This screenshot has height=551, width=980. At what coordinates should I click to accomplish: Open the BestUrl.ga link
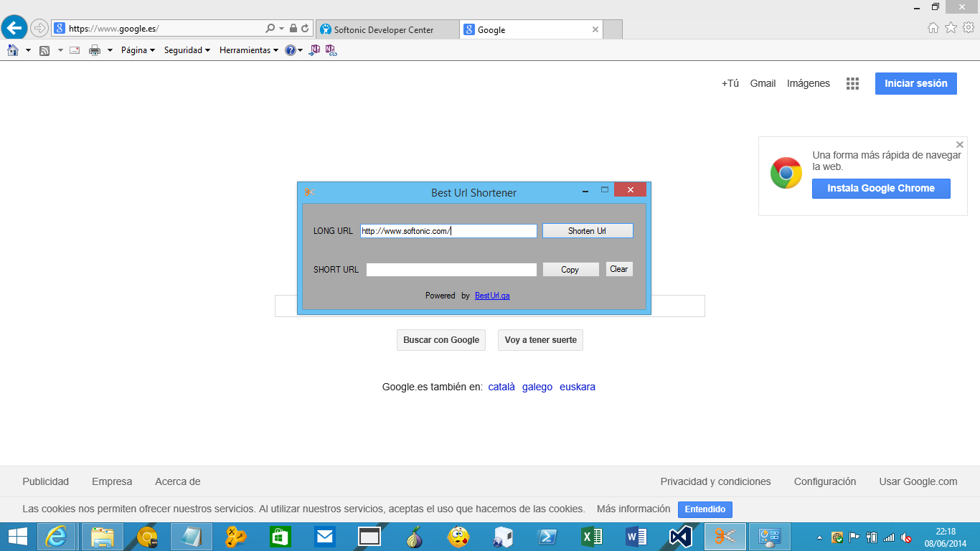click(492, 296)
